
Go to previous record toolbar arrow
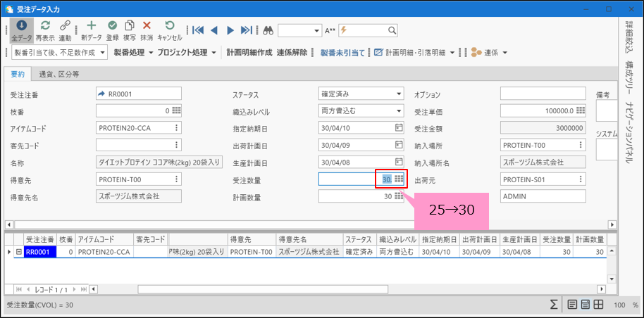pyautogui.click(x=214, y=30)
